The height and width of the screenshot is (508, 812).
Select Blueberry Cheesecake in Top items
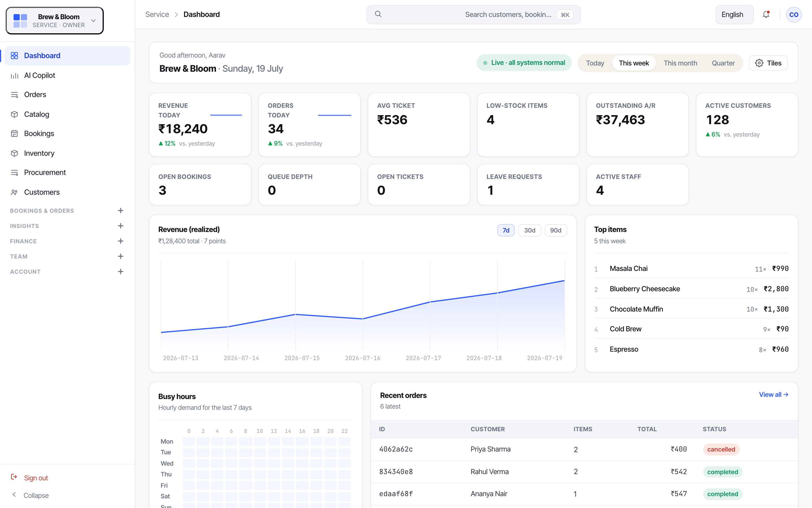[691, 289]
